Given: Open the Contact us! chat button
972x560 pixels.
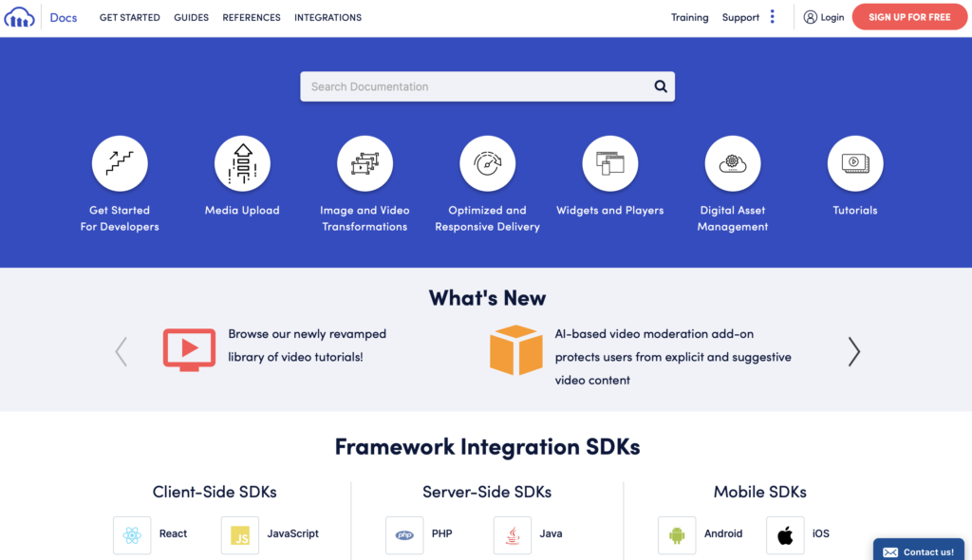Looking at the screenshot, I should pyautogui.click(x=919, y=551).
